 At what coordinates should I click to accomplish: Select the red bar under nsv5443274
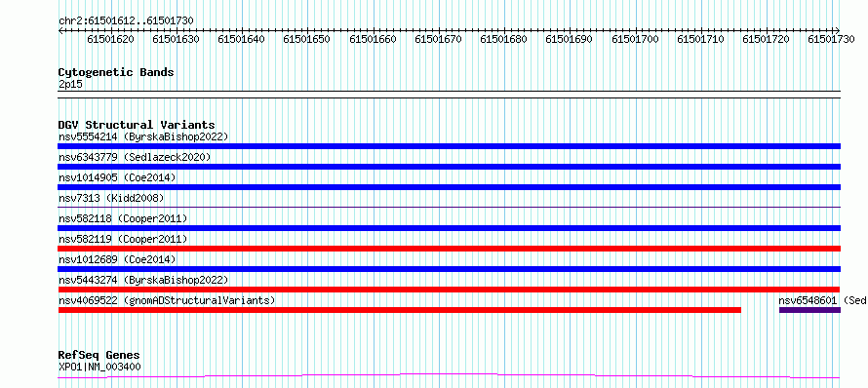pos(449,290)
